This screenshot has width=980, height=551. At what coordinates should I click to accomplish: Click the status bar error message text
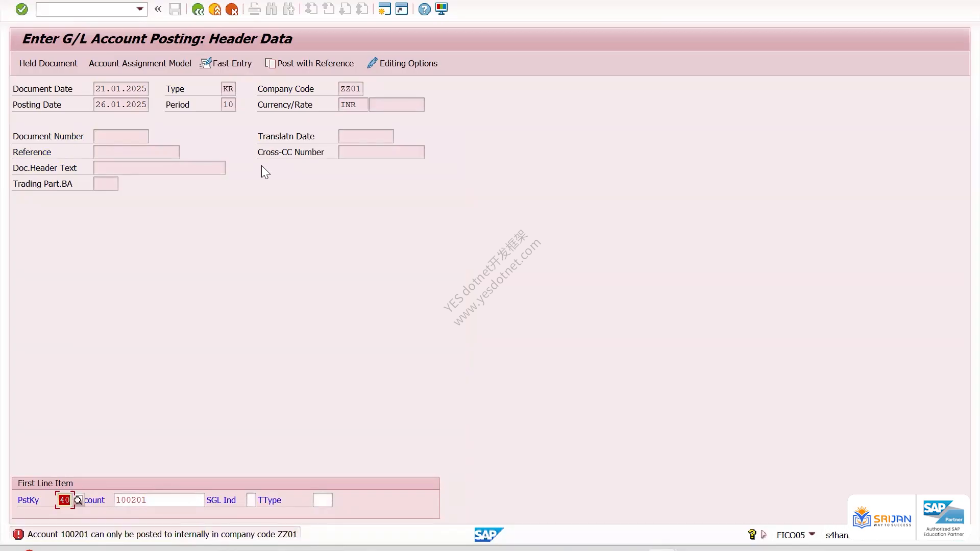162,534
